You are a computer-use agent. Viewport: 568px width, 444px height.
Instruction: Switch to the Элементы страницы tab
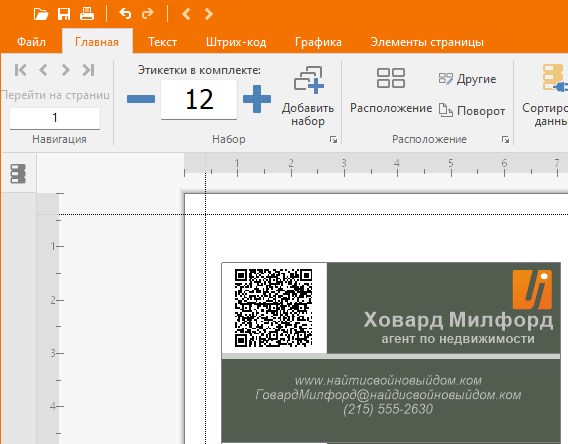(x=427, y=42)
